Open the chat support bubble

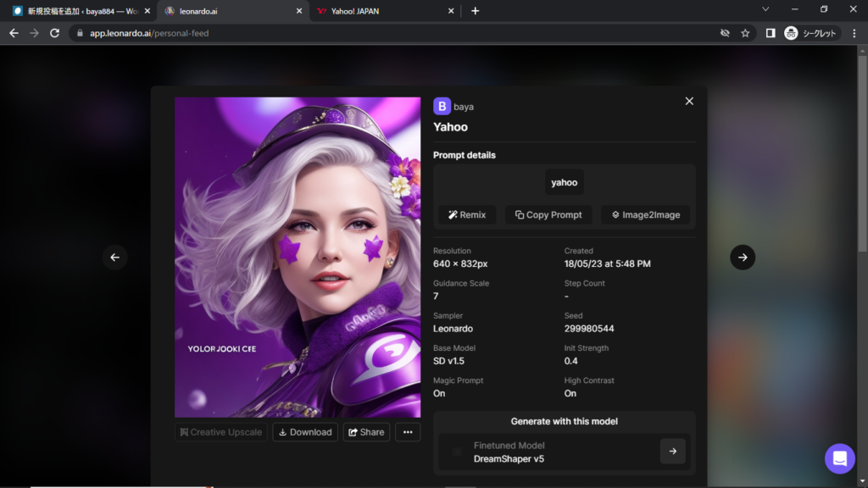coord(840,458)
